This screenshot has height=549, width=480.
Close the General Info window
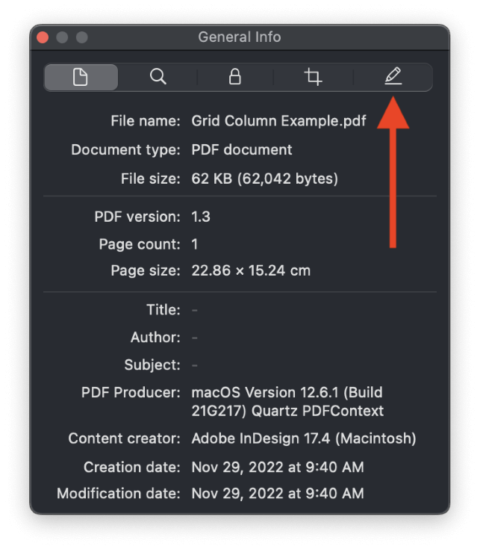43,37
